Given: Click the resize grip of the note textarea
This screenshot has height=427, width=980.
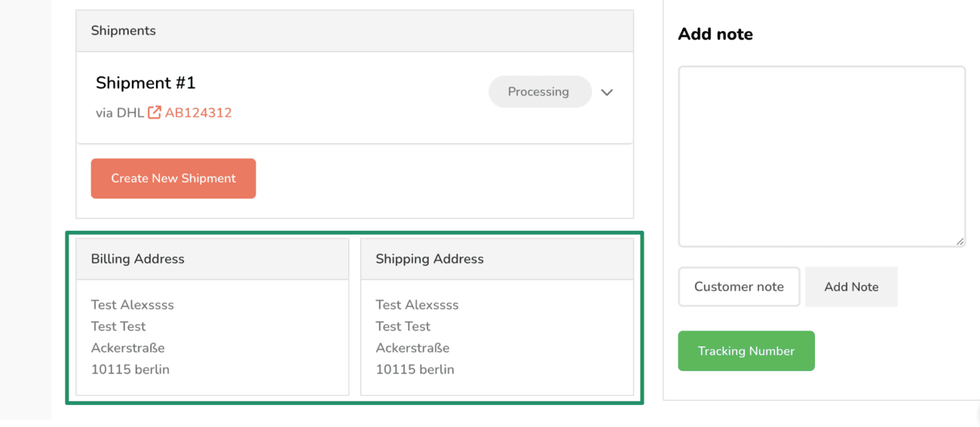Looking at the screenshot, I should [960, 241].
